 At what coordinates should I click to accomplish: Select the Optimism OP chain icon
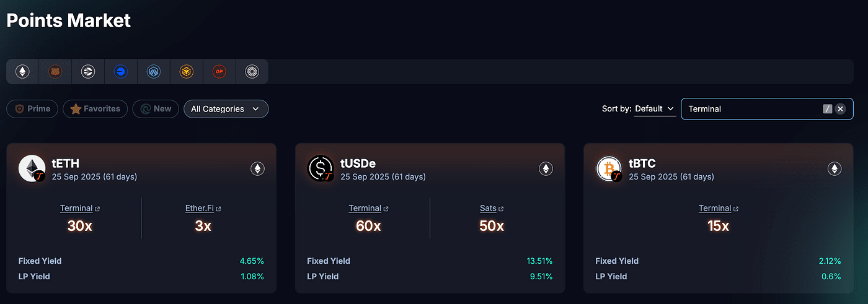(x=219, y=72)
